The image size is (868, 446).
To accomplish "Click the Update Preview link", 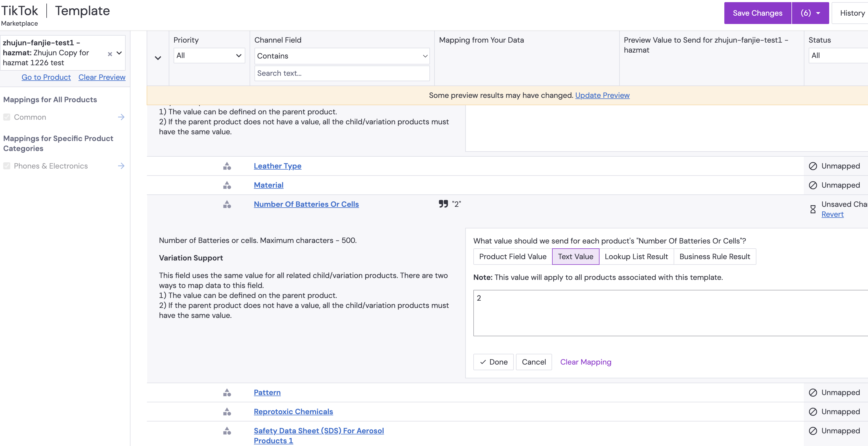I will tap(602, 95).
